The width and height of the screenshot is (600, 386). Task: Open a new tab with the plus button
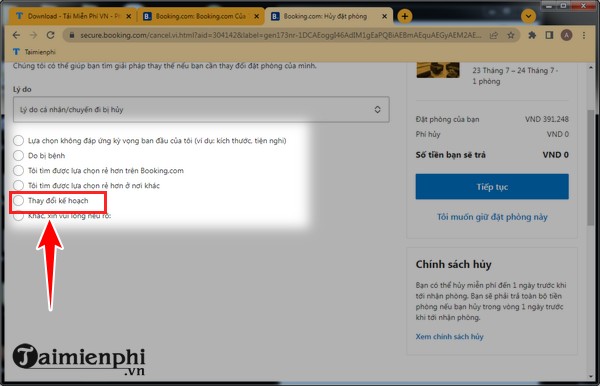[x=404, y=16]
